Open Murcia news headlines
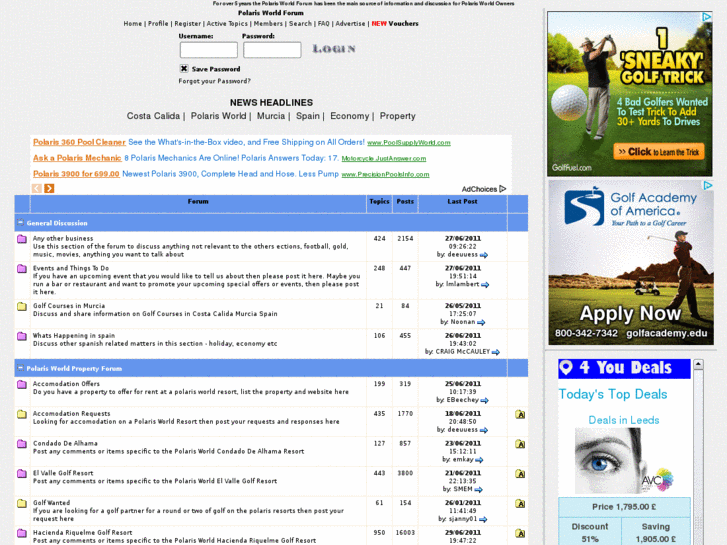The height and width of the screenshot is (545, 727). coord(271,116)
